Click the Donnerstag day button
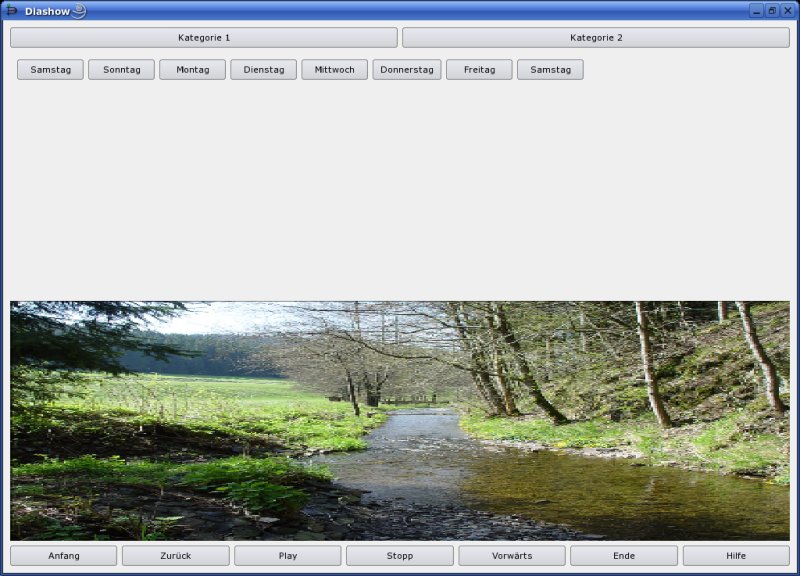 click(407, 70)
